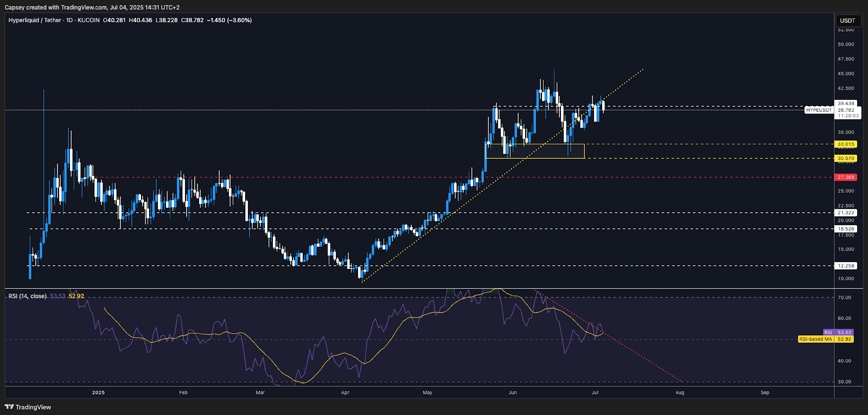Click the yellow RSI-based MA tag
The image size is (868, 415).
click(x=815, y=339)
